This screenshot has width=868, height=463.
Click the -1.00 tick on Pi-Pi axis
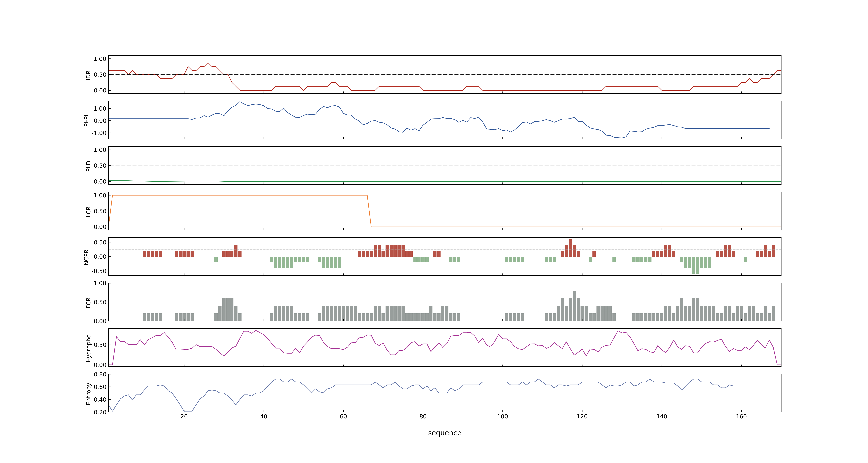(x=99, y=133)
